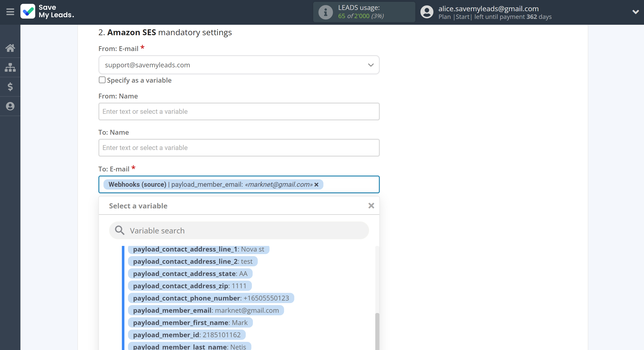Viewport: 644px width, 350px height.
Task: Select payload_contact_address_state AA variable
Action: [x=190, y=273]
